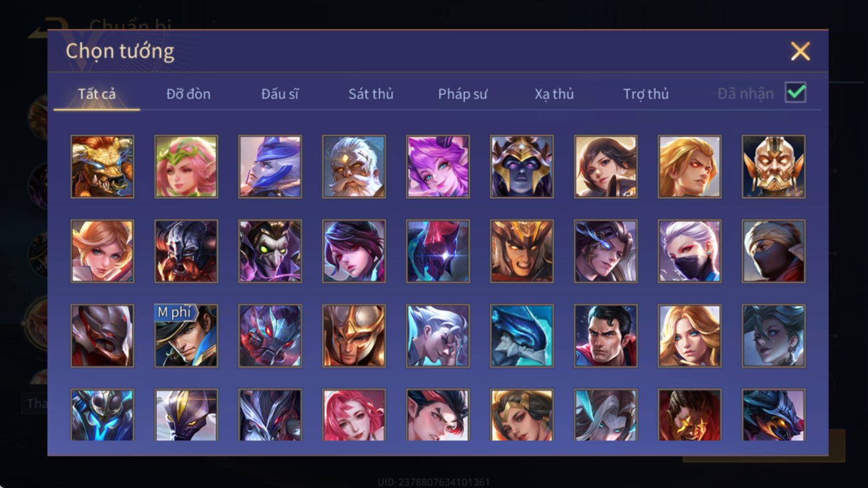Choose the hero marked "M phí"
The height and width of the screenshot is (488, 868).
pyautogui.click(x=186, y=335)
